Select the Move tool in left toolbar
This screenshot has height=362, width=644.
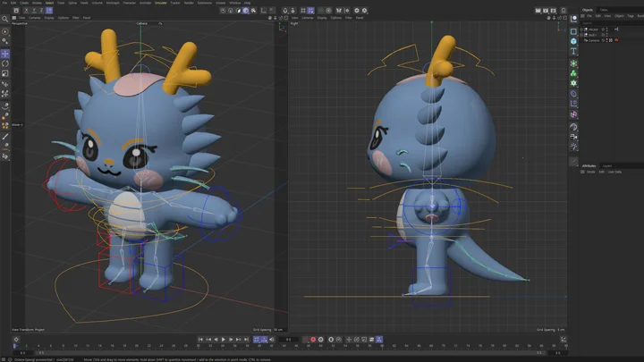[5, 54]
